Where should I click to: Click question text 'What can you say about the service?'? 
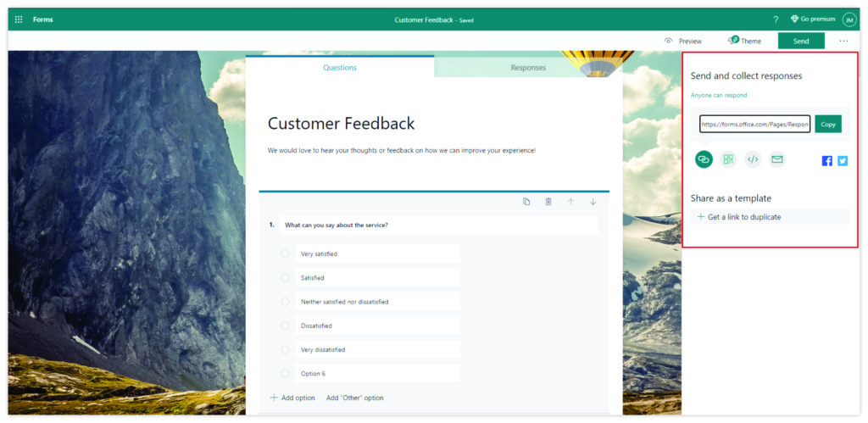pos(337,225)
